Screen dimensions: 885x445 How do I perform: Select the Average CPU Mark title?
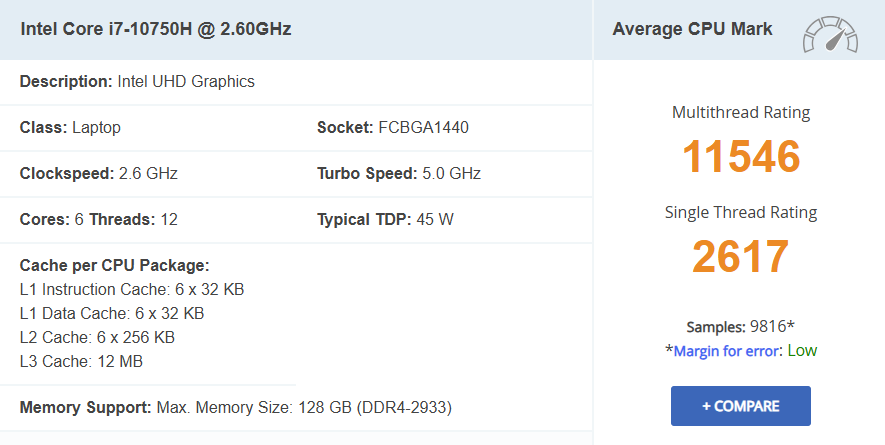click(x=692, y=29)
